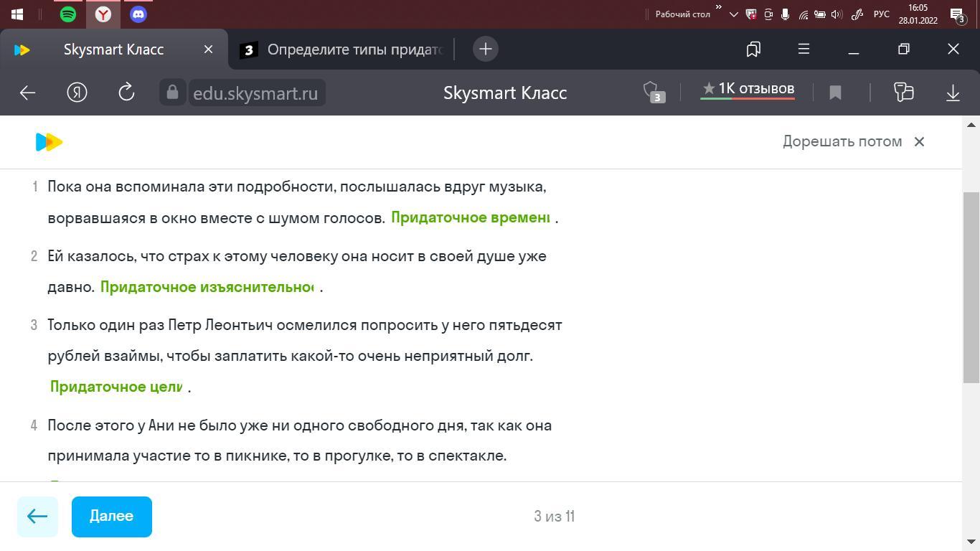Open the "Придаточное цели" answer dropdown

pyautogui.click(x=116, y=387)
